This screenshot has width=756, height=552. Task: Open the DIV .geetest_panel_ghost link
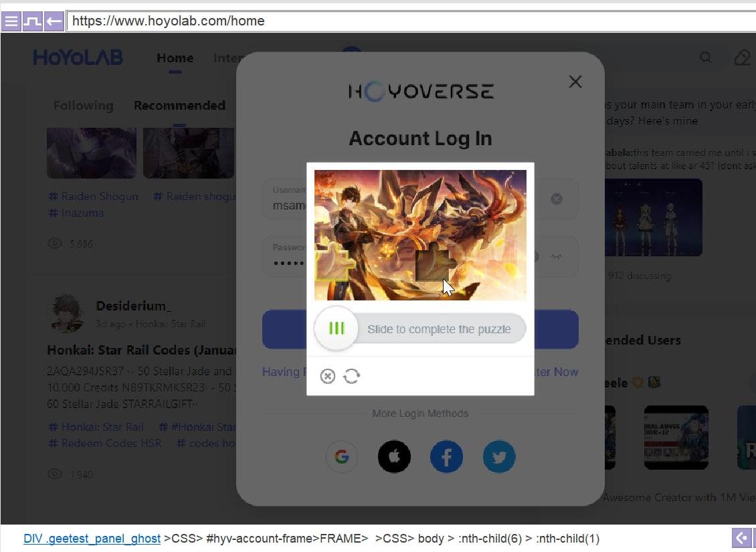92,539
